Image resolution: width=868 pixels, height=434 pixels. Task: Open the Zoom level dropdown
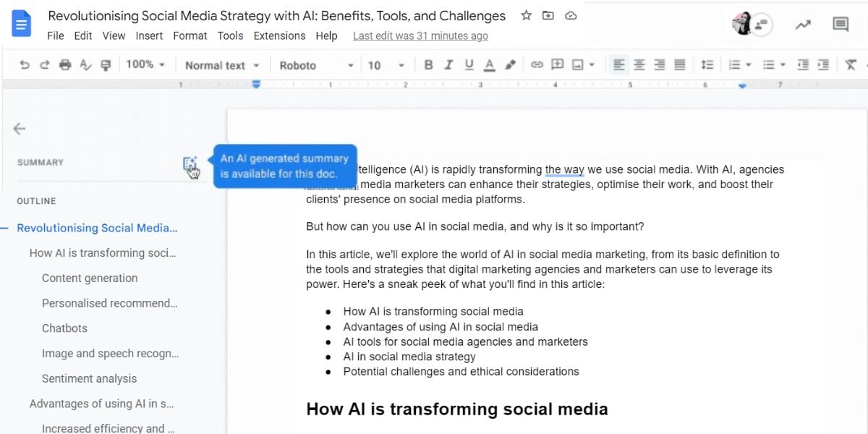pos(145,64)
